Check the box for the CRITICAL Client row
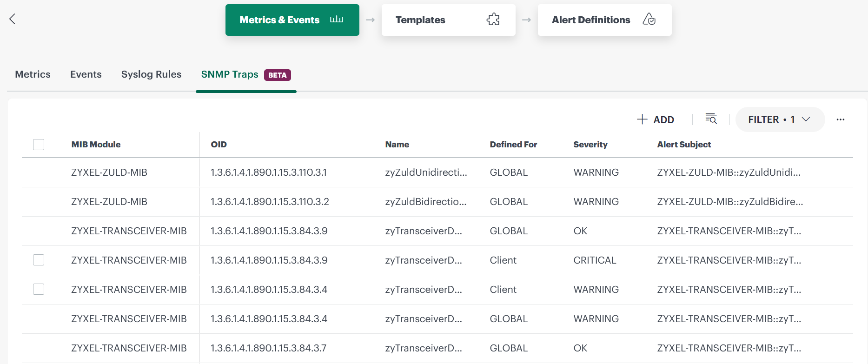The image size is (868, 364). (x=39, y=260)
